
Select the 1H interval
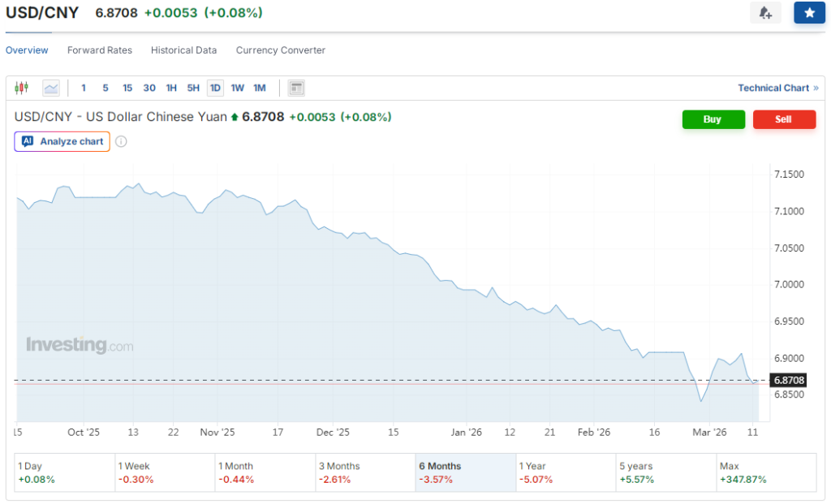[171, 88]
